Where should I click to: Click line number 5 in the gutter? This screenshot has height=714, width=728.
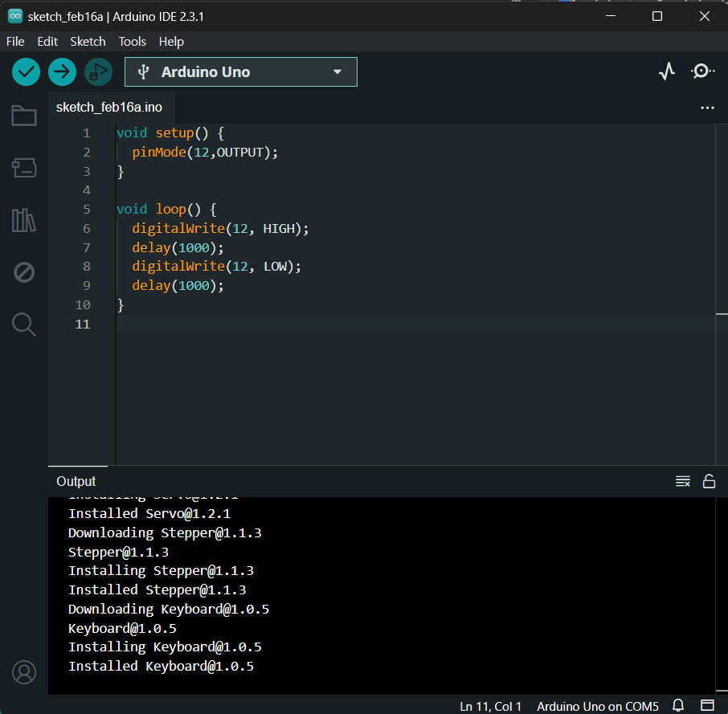click(x=86, y=210)
